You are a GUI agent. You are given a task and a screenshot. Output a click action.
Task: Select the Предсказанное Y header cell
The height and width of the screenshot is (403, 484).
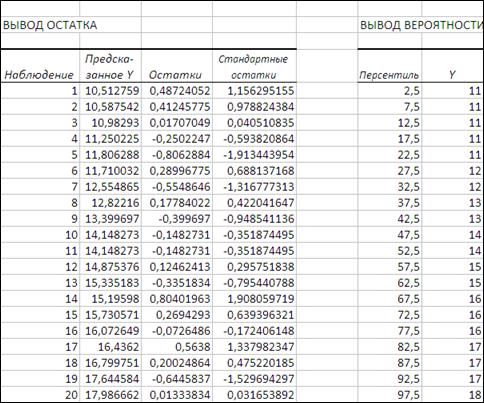(x=109, y=67)
